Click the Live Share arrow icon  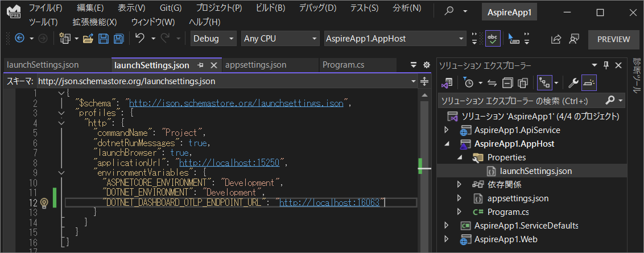(x=556, y=39)
